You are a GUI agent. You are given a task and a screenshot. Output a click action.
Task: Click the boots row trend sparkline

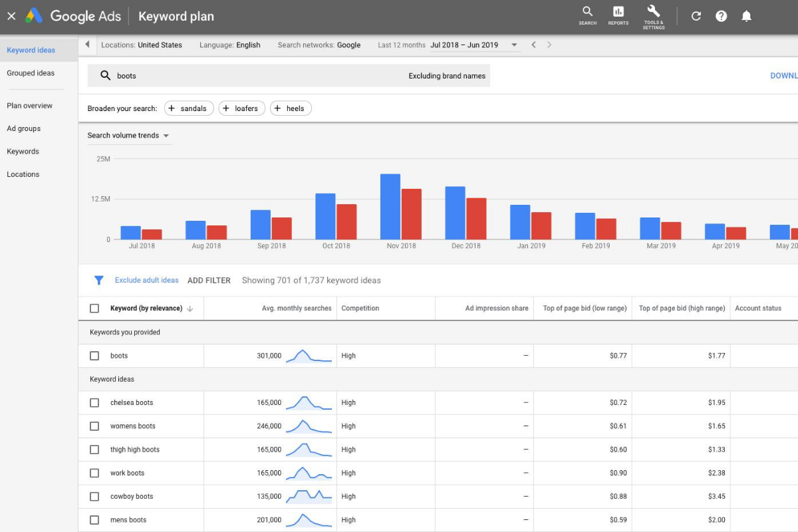[x=309, y=356]
